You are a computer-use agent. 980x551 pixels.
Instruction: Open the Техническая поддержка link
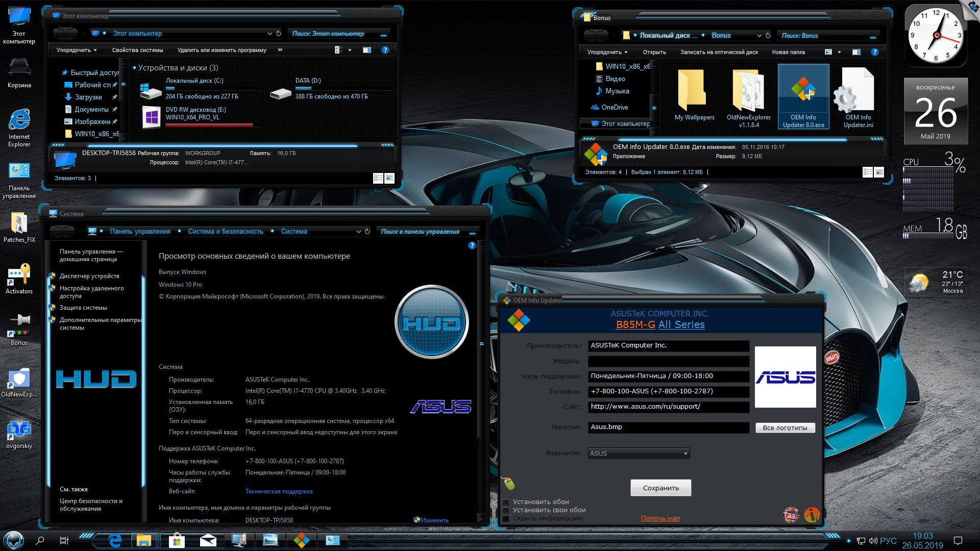click(279, 491)
